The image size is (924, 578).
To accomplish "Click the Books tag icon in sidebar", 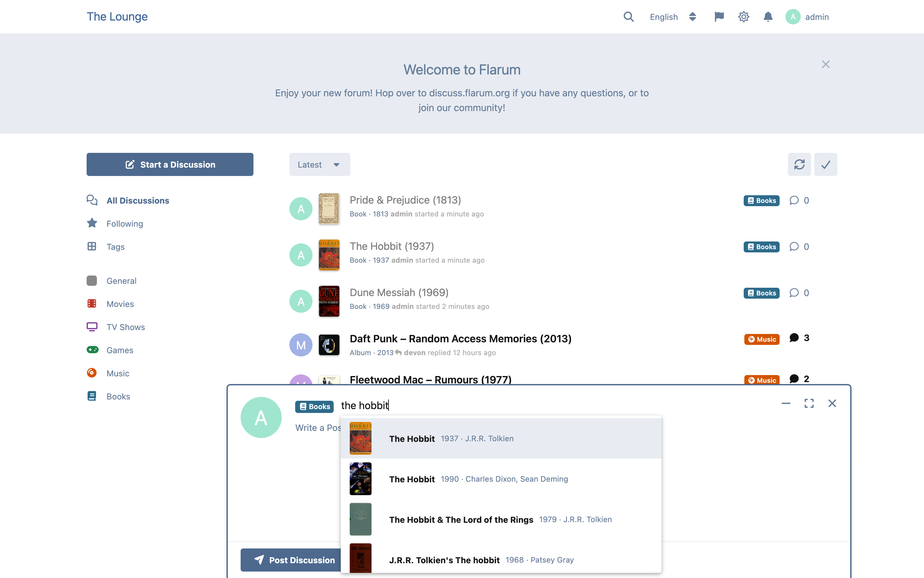I will click(x=92, y=396).
